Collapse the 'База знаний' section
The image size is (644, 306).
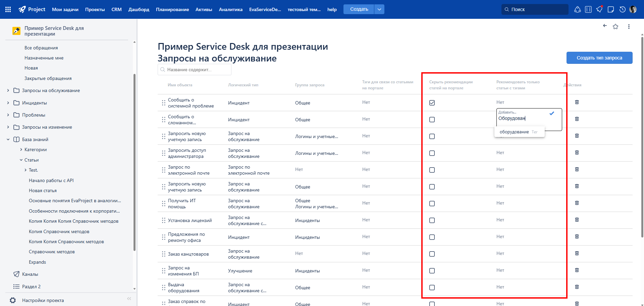(8, 139)
